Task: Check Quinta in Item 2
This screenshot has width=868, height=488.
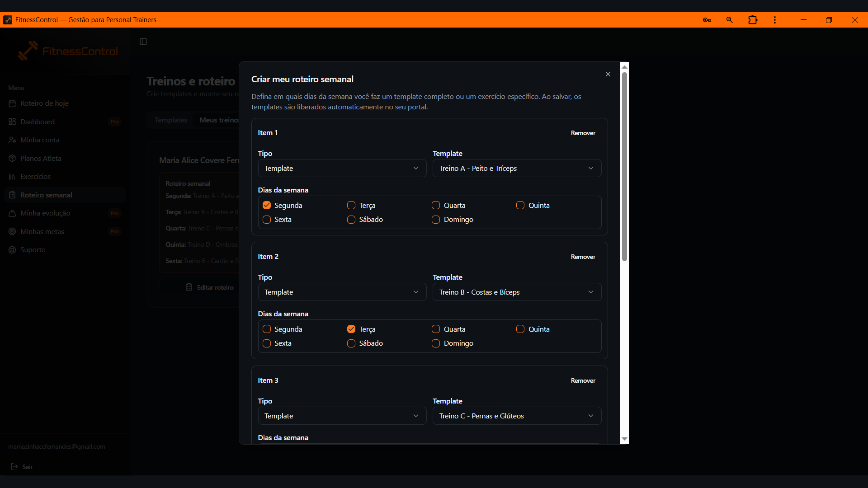Action: click(x=520, y=329)
